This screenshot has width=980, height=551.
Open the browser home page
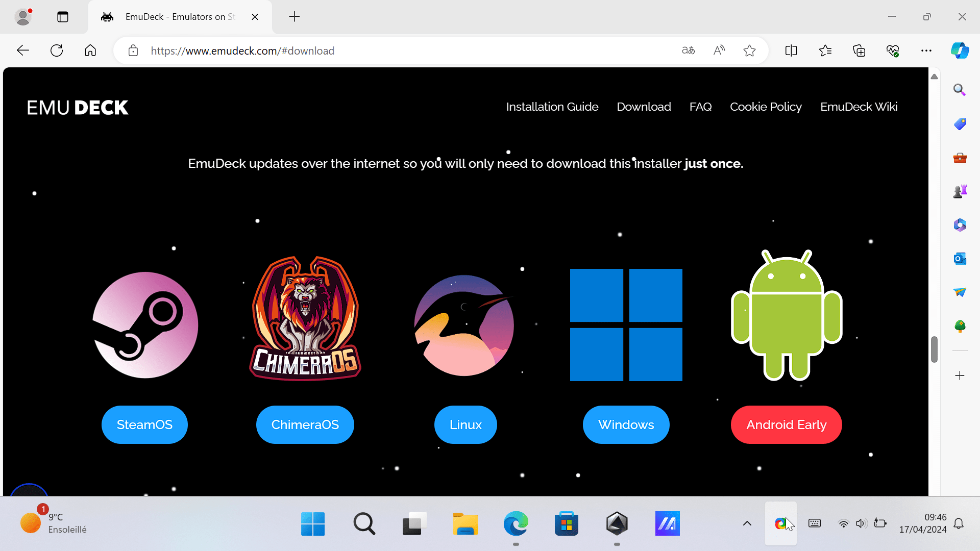click(x=90, y=51)
